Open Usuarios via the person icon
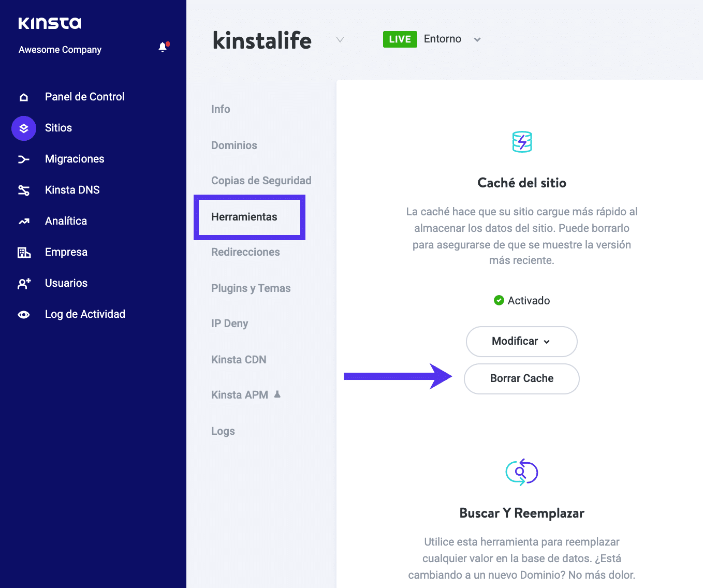The height and width of the screenshot is (588, 703). pyautogui.click(x=23, y=283)
